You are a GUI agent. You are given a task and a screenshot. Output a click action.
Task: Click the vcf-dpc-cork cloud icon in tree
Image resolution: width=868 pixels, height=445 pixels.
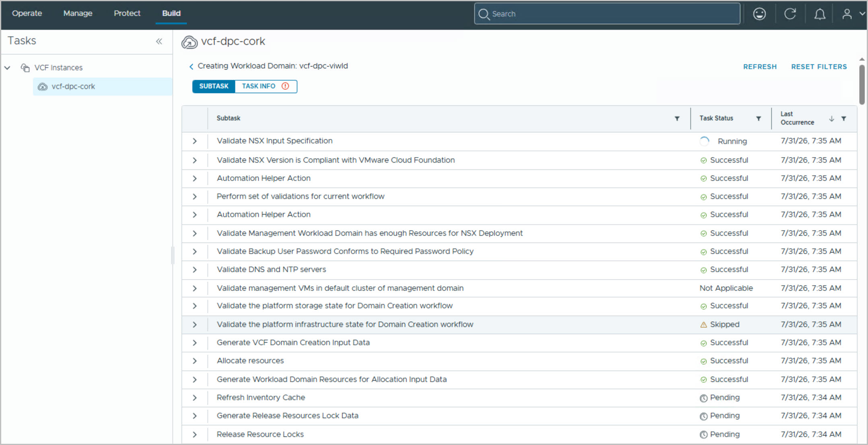43,87
